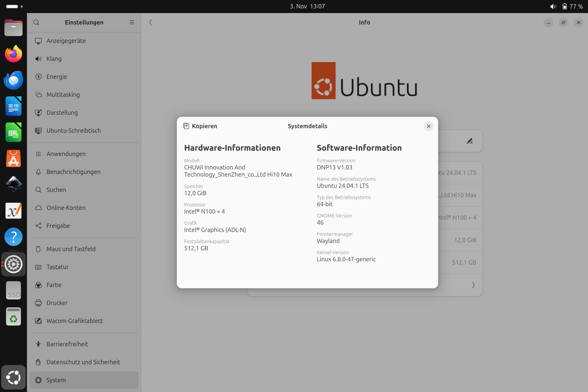This screenshot has width=588, height=392.
Task: Select Darstellung in sidebar
Action: coord(84,113)
